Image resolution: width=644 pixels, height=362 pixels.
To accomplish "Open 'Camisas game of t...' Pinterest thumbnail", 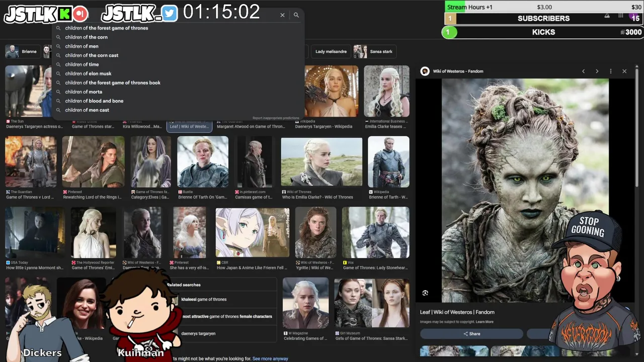I will [255, 162].
